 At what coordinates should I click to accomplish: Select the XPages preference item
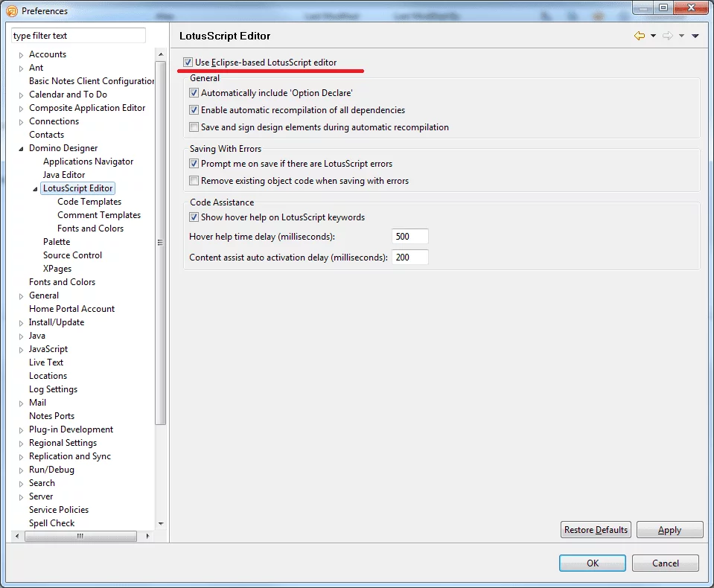click(57, 269)
